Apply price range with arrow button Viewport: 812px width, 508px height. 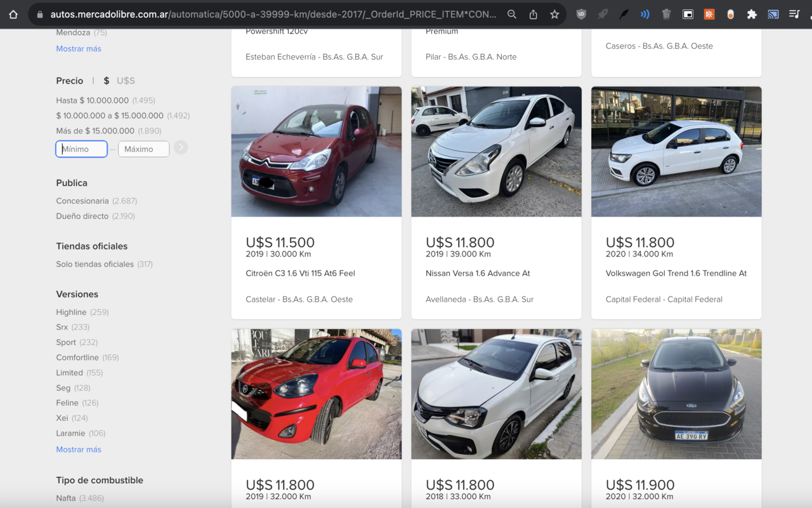click(181, 147)
